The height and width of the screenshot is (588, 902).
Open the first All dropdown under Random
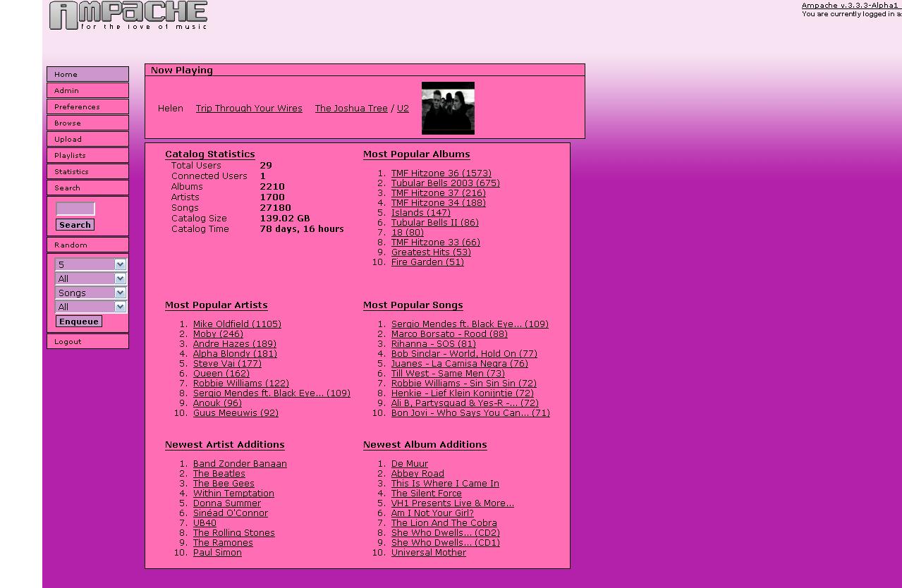tap(91, 278)
